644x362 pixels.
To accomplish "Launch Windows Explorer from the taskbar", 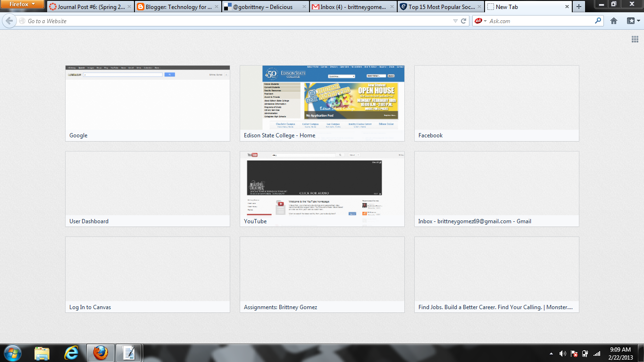I will 42,353.
